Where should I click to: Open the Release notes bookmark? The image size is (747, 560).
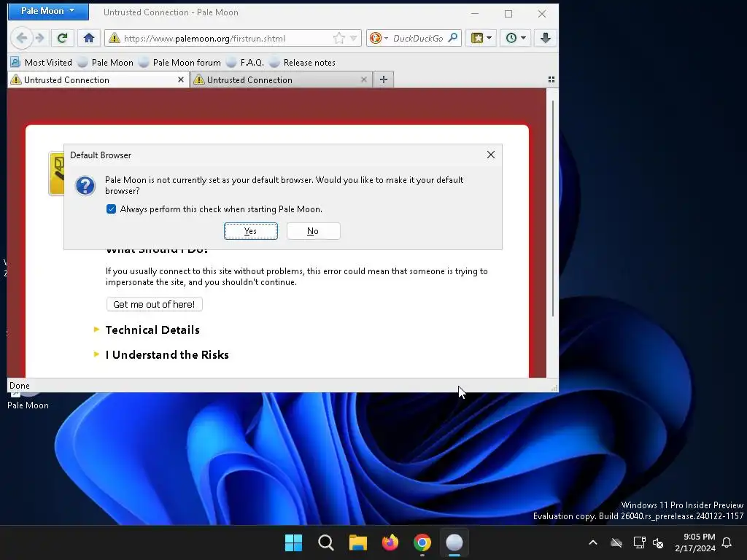(303, 63)
